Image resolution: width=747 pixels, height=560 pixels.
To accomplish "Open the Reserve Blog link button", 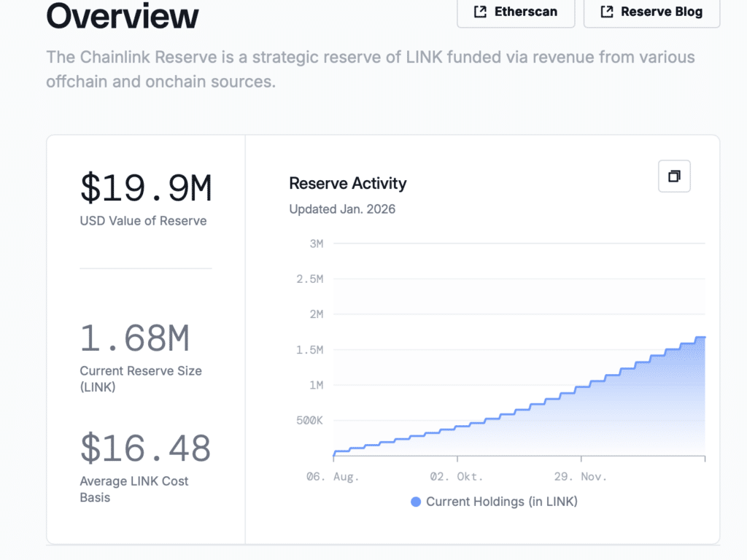I will (651, 12).
